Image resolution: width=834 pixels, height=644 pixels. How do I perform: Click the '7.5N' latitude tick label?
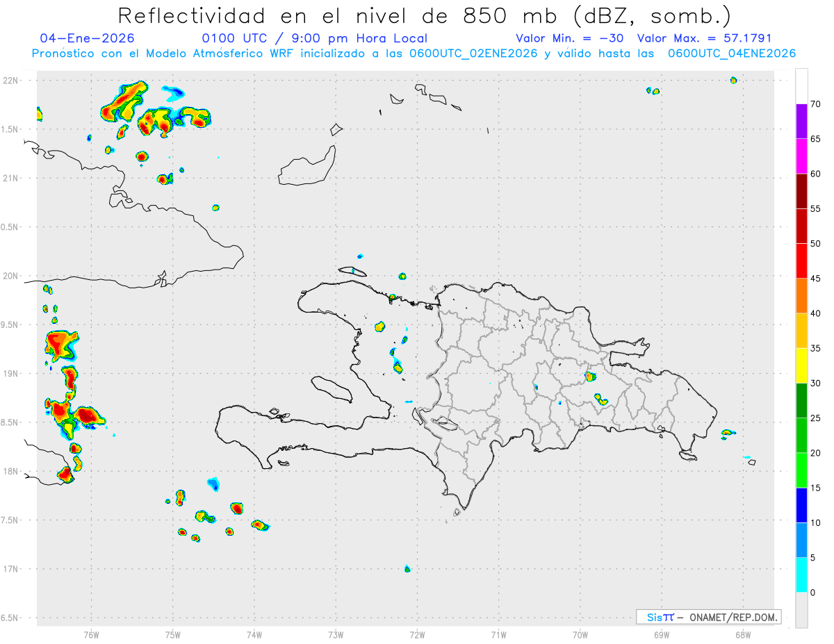tap(10, 520)
